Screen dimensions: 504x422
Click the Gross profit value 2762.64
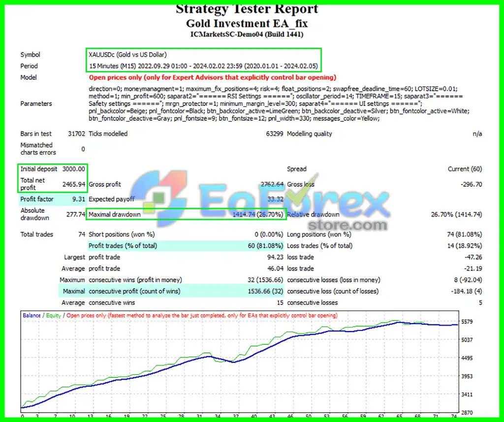tap(272, 184)
